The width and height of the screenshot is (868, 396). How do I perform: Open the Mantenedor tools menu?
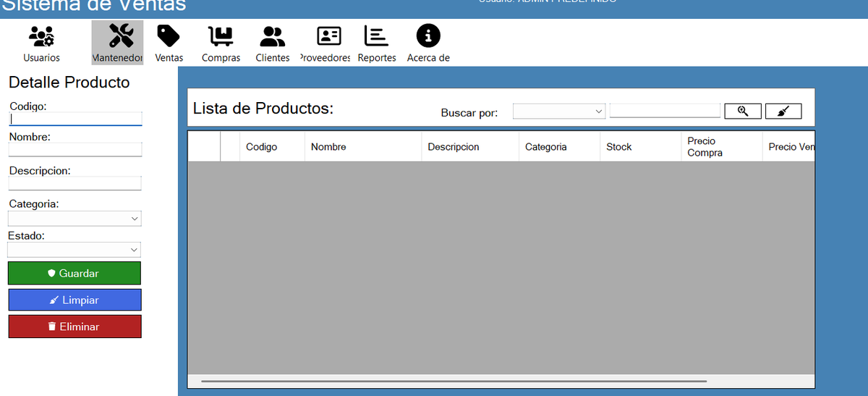coord(117,43)
